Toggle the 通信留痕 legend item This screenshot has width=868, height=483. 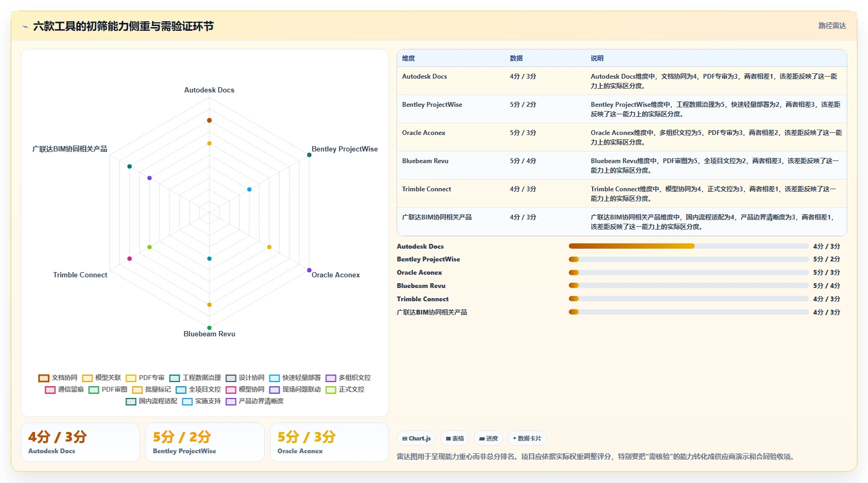click(64, 389)
